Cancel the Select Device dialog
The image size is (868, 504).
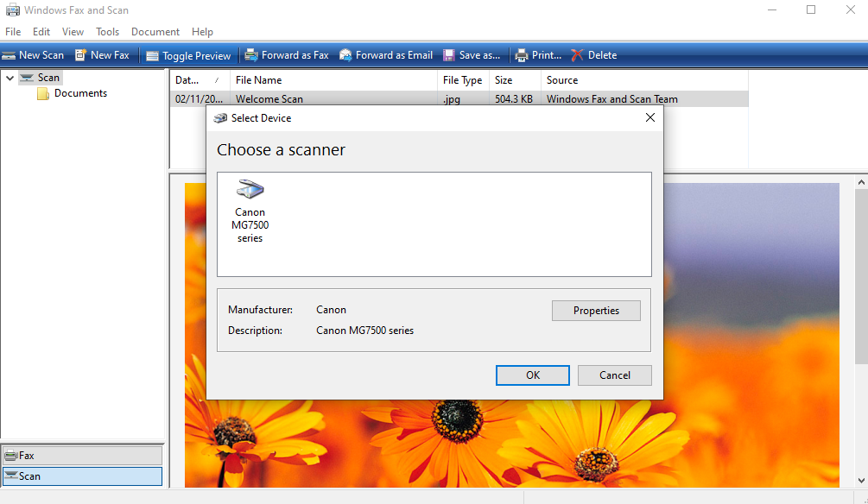[614, 375]
